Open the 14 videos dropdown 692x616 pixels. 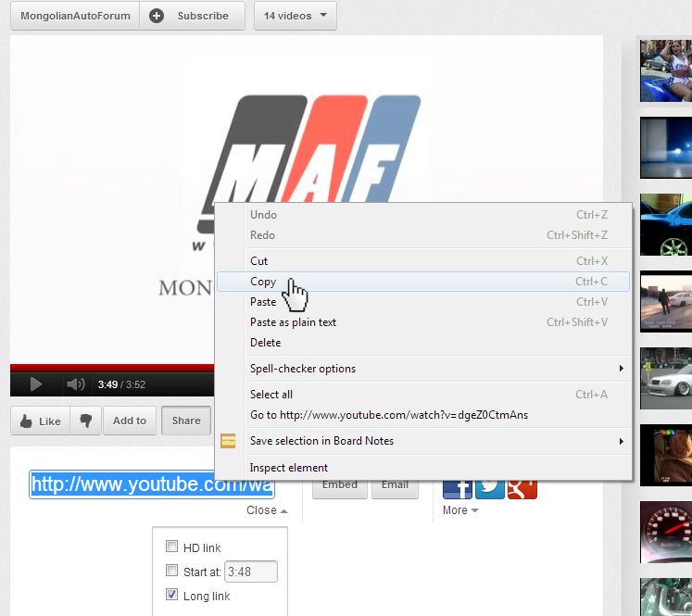pyautogui.click(x=295, y=16)
